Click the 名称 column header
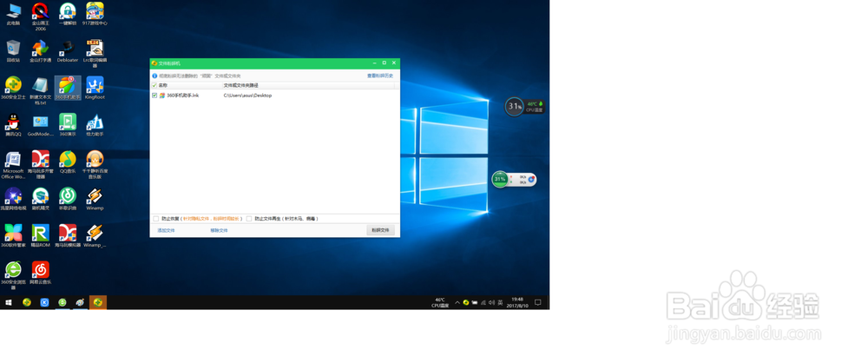Screen dimensions: 868x363 click(163, 85)
